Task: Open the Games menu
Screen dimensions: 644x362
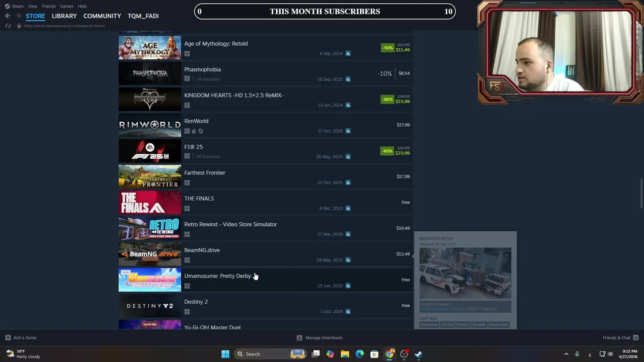Action: 66,6
